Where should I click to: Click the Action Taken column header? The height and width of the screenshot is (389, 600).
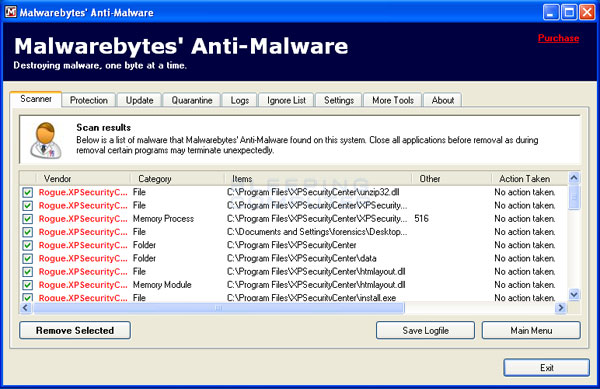point(530,179)
